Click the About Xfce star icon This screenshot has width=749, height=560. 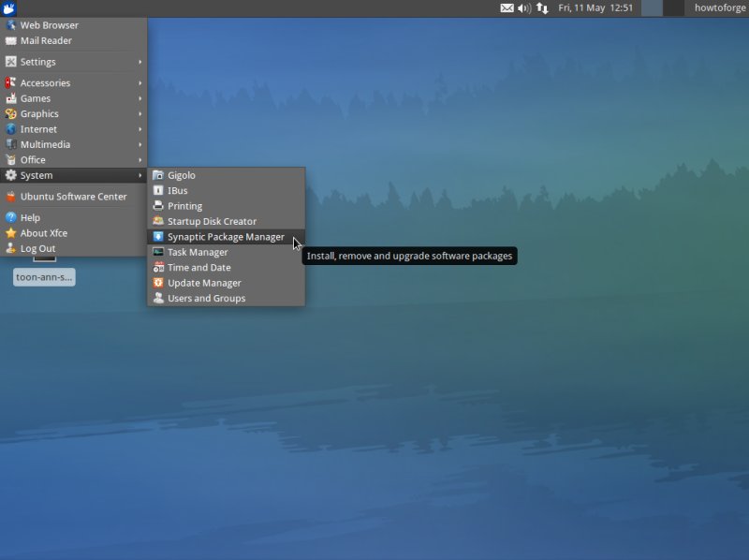(10, 233)
